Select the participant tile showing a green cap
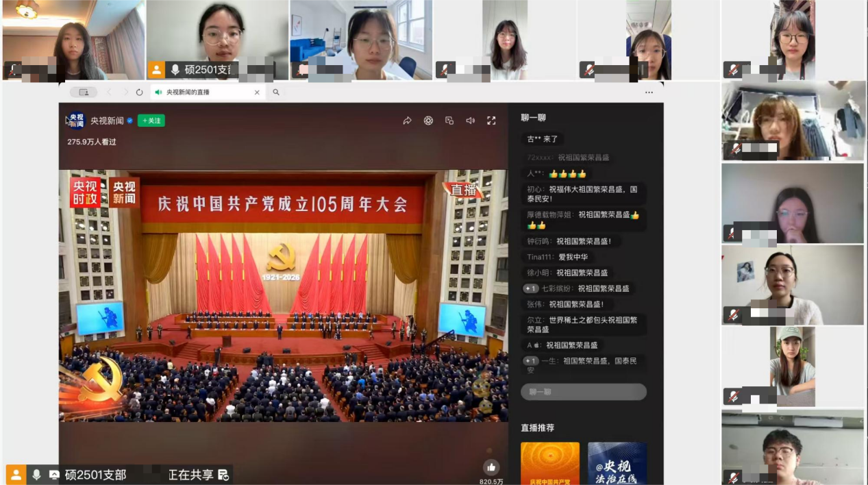Image resolution: width=868 pixels, height=485 pixels. click(793, 366)
